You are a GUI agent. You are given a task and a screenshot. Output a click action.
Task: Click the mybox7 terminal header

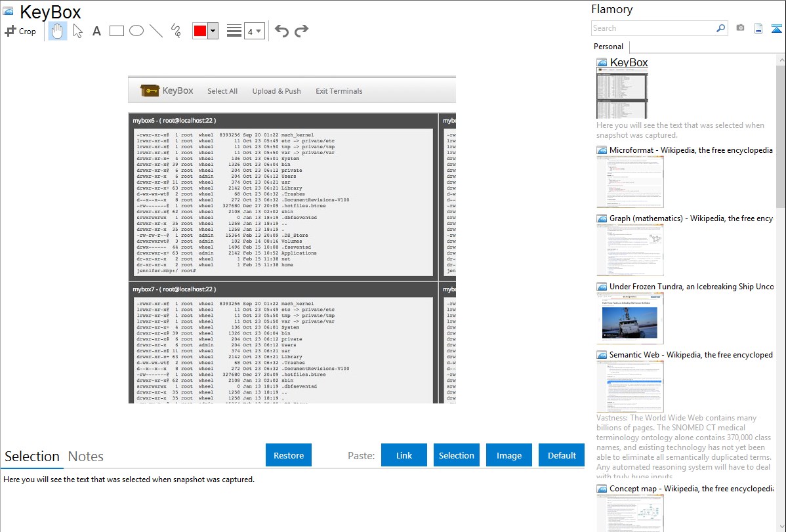(x=283, y=289)
